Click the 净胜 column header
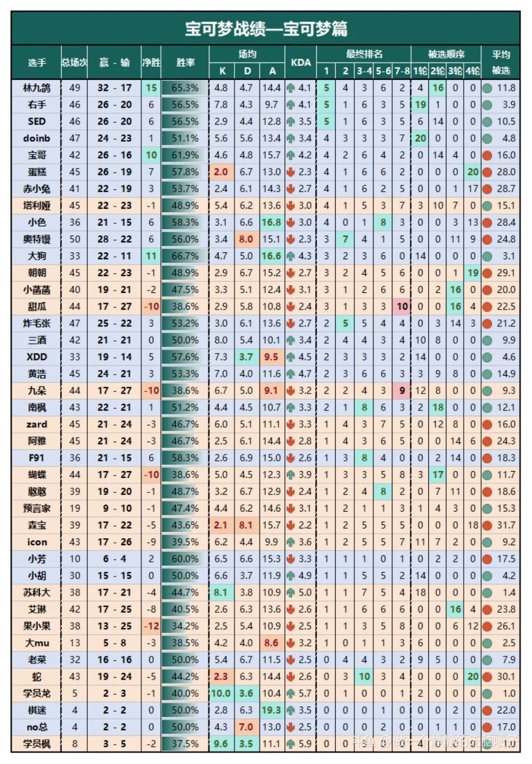The width and height of the screenshot is (532, 764). [x=151, y=63]
